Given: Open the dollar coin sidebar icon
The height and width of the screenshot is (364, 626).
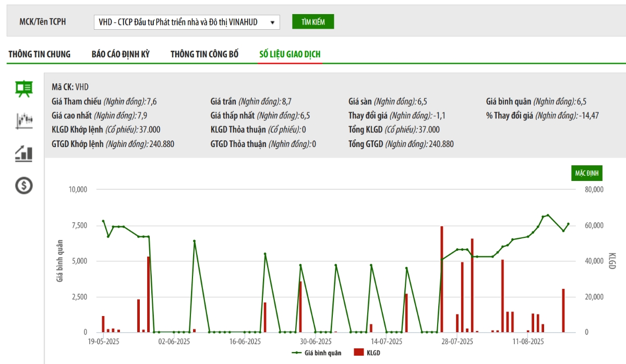Looking at the screenshot, I should pyautogui.click(x=23, y=185).
